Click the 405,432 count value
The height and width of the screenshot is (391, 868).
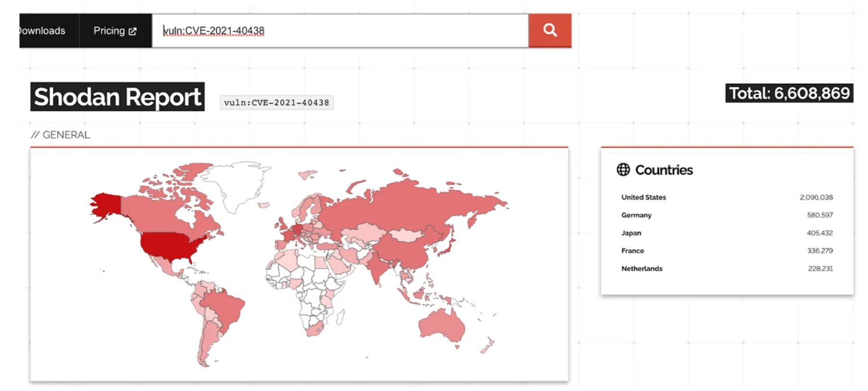pos(820,233)
